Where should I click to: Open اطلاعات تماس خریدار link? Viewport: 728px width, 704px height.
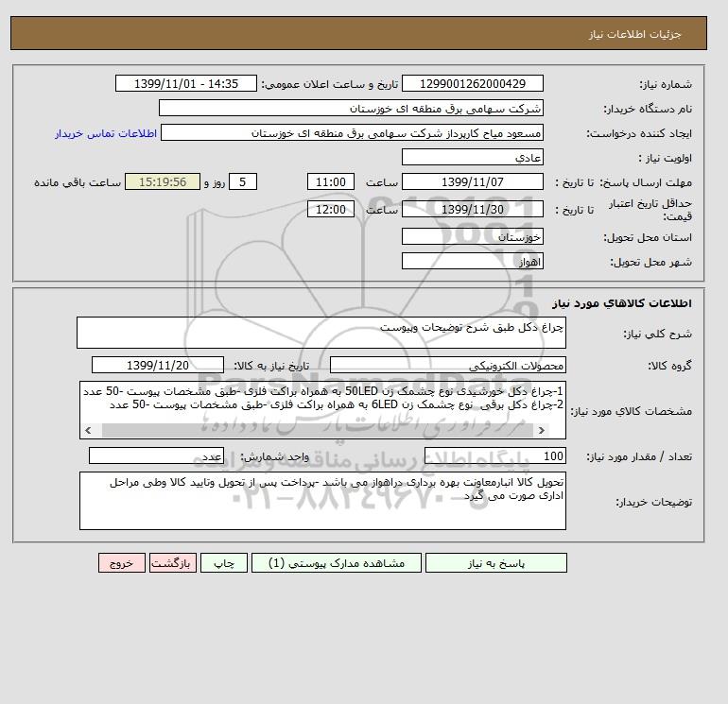click(x=106, y=133)
